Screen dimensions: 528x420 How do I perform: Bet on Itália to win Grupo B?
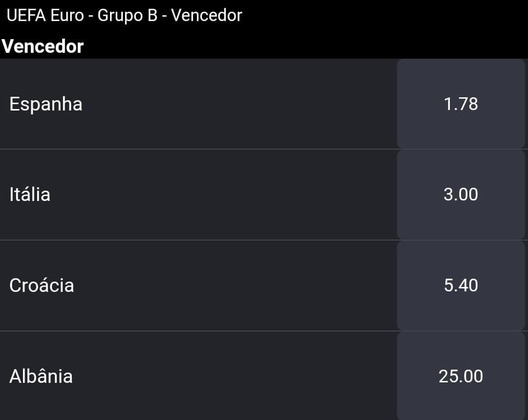[x=461, y=194]
